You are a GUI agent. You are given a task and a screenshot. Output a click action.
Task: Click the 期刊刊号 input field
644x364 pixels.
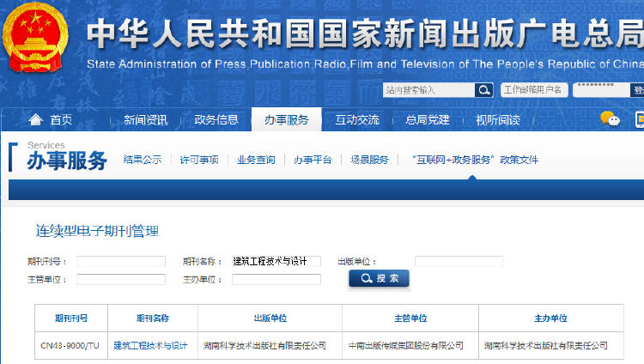(x=121, y=261)
